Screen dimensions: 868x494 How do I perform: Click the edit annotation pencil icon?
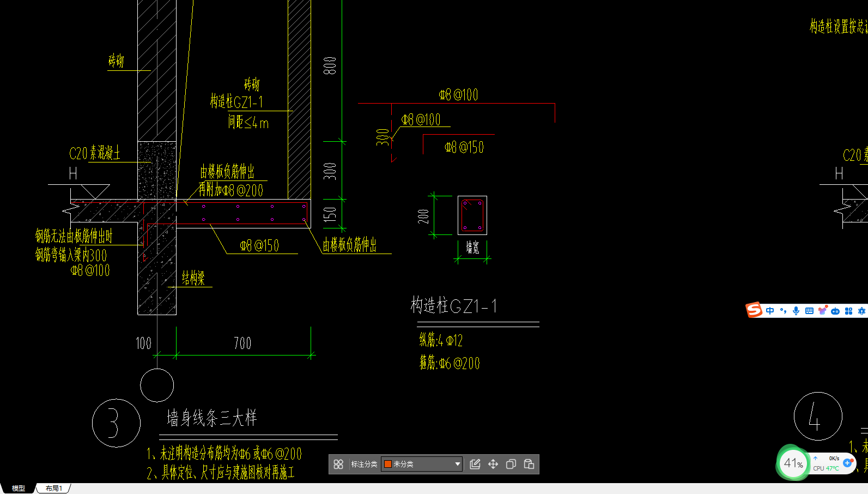[x=475, y=464]
